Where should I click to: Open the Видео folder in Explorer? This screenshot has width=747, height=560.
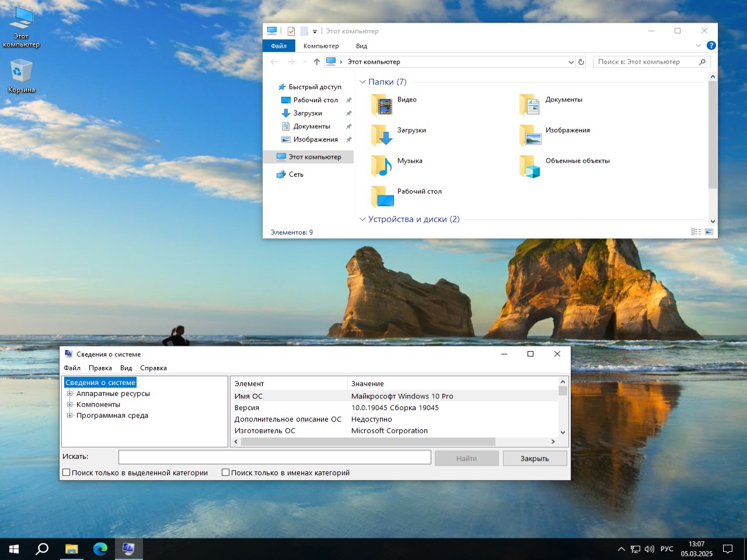click(x=383, y=105)
